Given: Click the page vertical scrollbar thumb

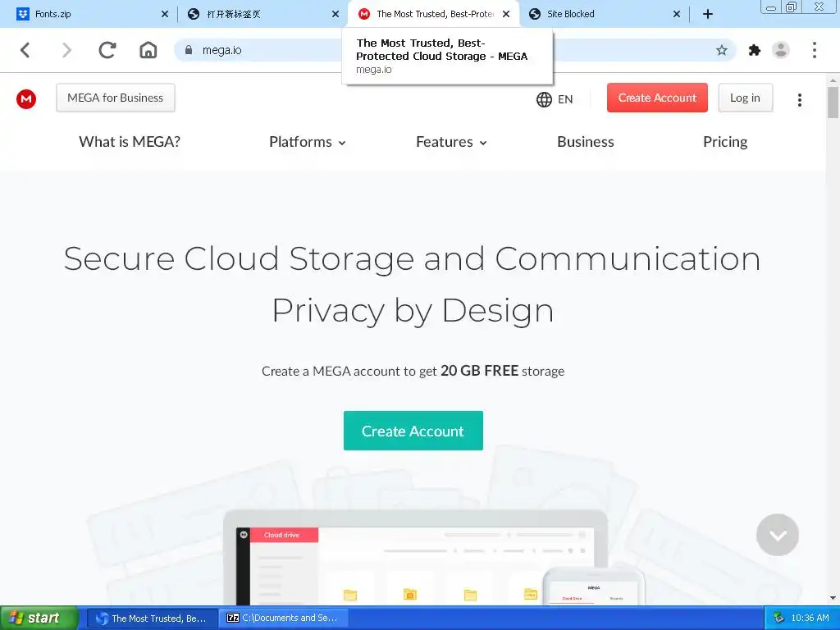Looking at the screenshot, I should tap(833, 102).
